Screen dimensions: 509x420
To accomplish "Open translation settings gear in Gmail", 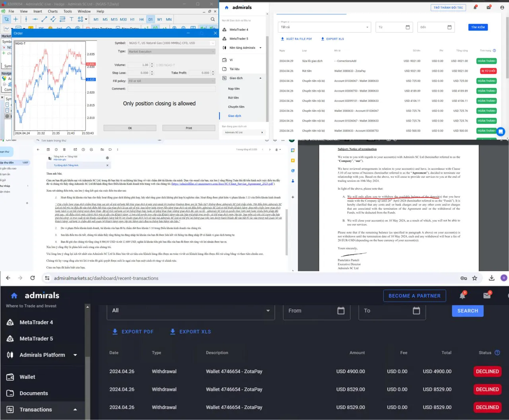I will tap(107, 158).
